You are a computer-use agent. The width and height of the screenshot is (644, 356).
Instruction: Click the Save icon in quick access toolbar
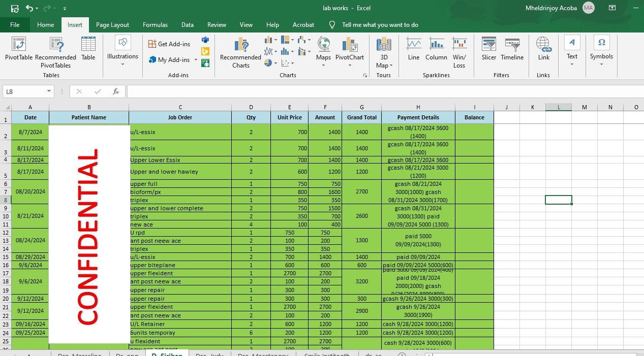click(x=15, y=8)
